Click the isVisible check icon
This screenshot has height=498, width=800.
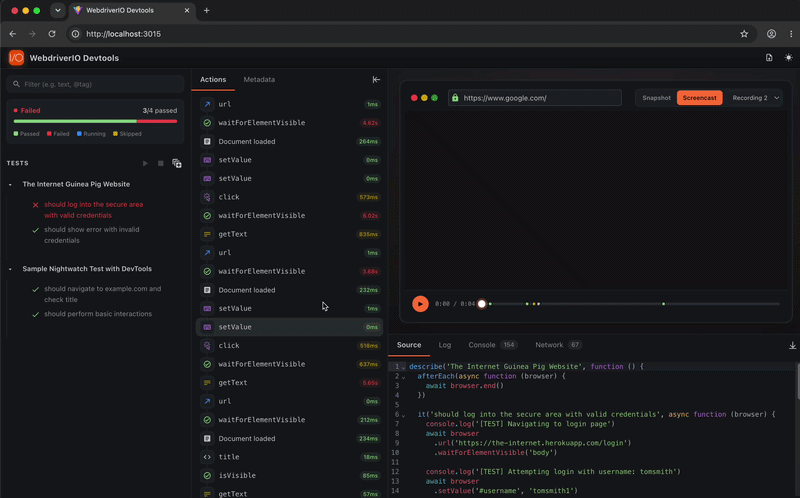(x=207, y=476)
